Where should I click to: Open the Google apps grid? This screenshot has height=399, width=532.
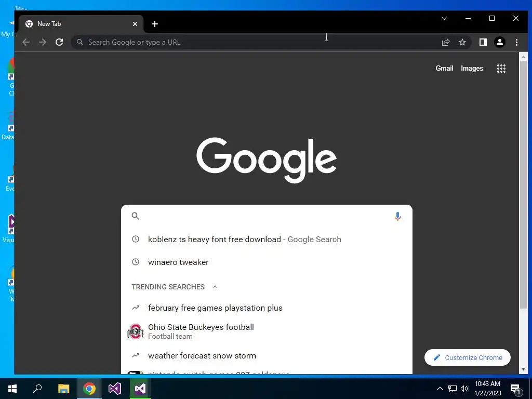501,69
